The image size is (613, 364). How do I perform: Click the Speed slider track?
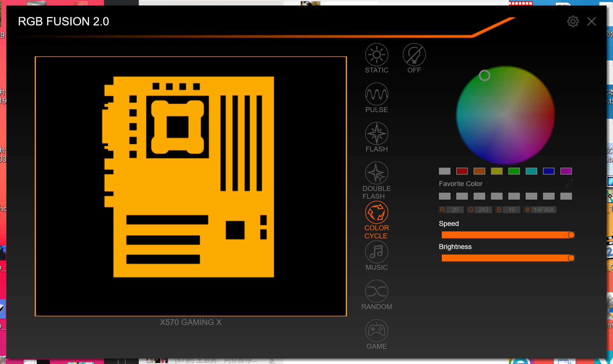[508, 235]
